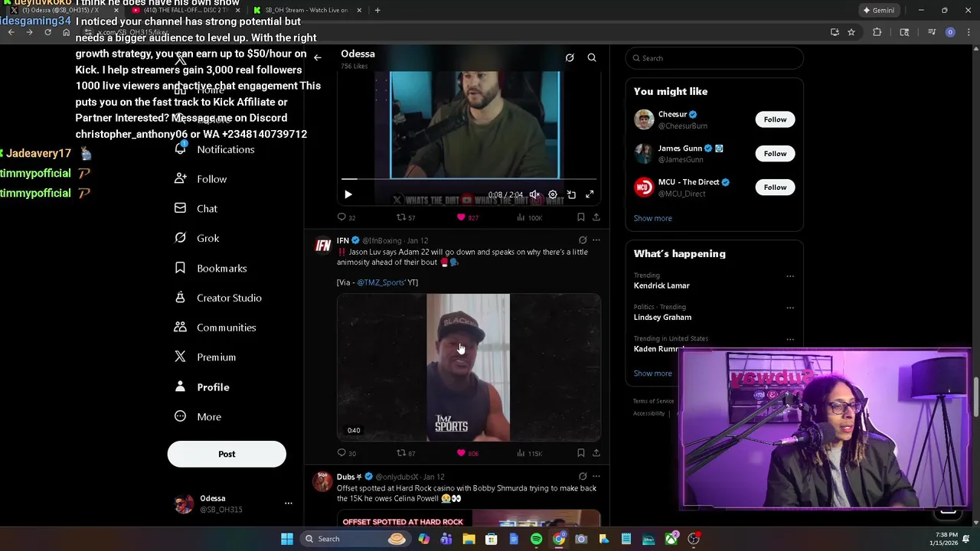
Task: View analytics for the IFN post's 115K views
Action: pyautogui.click(x=529, y=453)
